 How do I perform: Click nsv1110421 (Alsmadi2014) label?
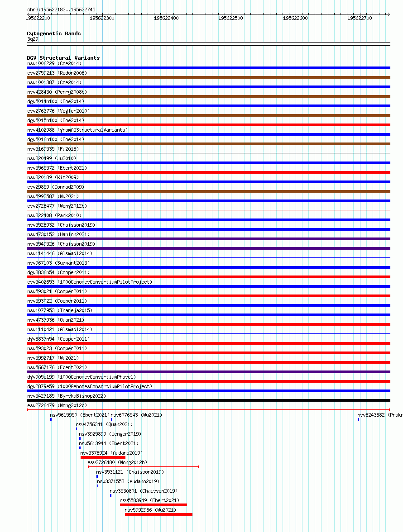click(x=60, y=329)
